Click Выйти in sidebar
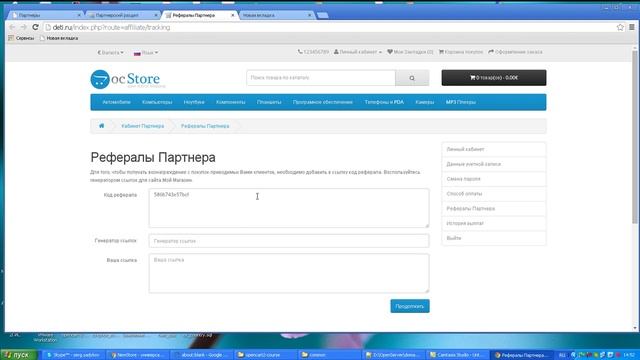Image resolution: width=640 pixels, height=360 pixels. click(494, 238)
